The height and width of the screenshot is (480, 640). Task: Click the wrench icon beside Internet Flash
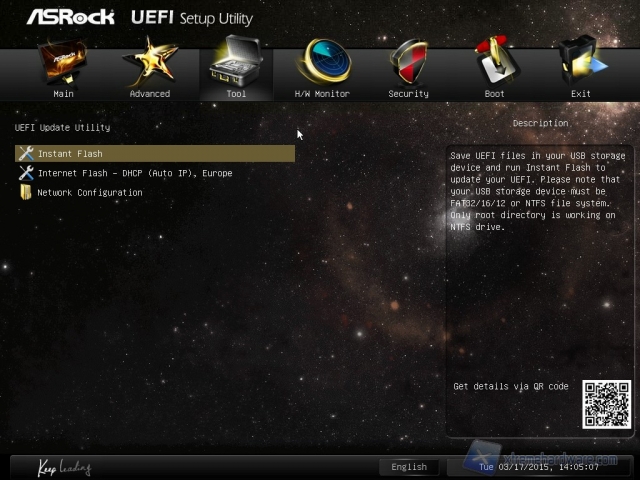tap(26, 173)
